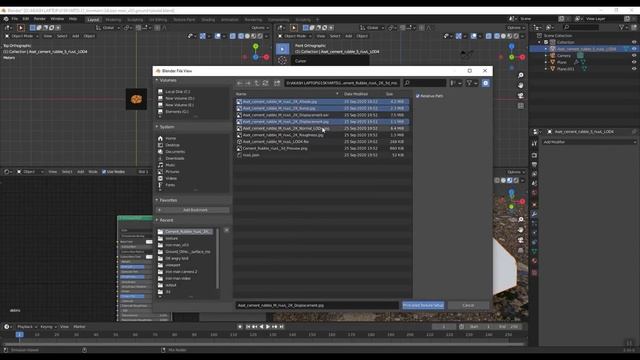Image resolution: width=640 pixels, height=360 pixels.
Task: Switch to the Modeling workspace tab
Action: point(113,19)
